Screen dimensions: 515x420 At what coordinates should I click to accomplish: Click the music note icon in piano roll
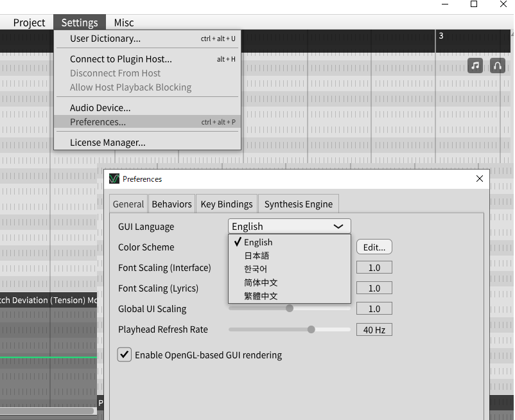point(475,66)
